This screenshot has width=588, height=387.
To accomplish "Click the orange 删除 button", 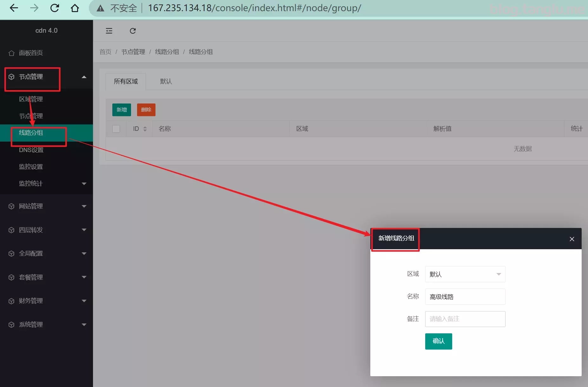I will point(146,110).
